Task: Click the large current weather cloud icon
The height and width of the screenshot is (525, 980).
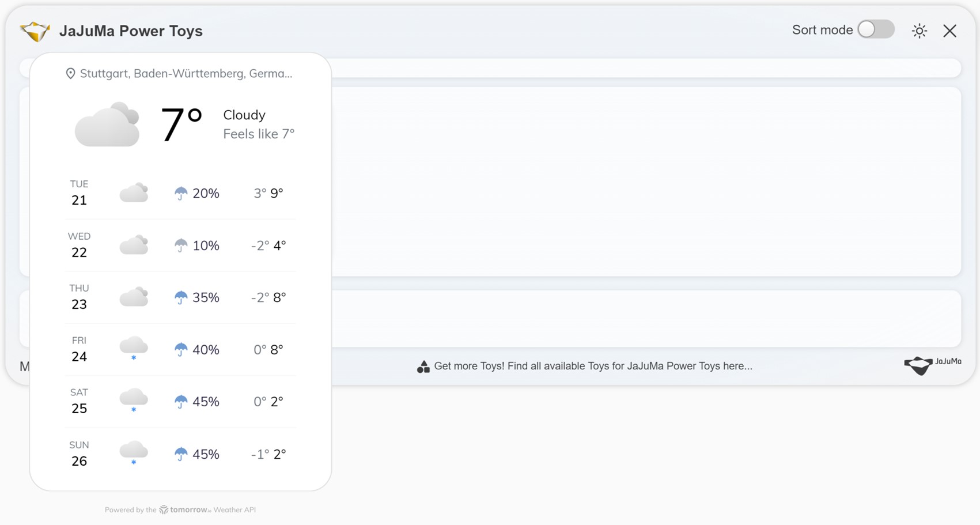Action: pos(107,124)
